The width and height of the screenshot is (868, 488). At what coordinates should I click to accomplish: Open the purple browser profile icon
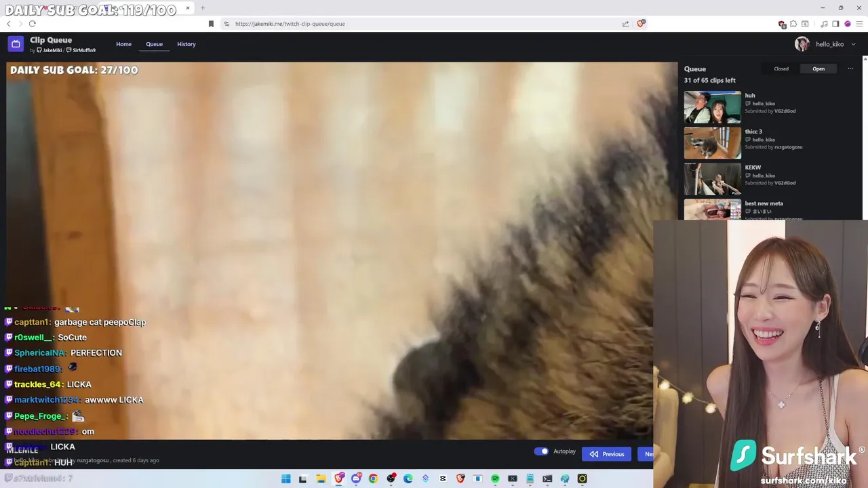(x=847, y=24)
